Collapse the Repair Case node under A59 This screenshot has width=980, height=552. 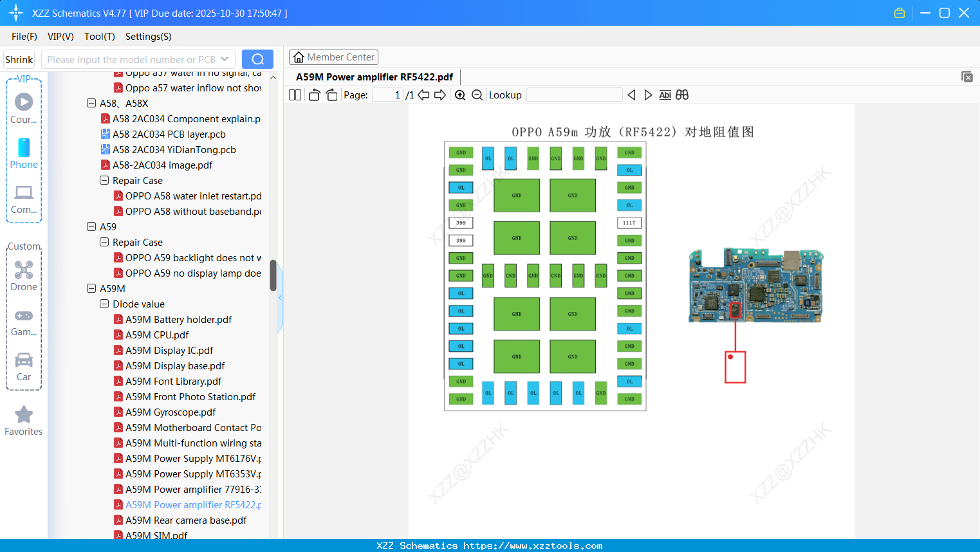(104, 242)
